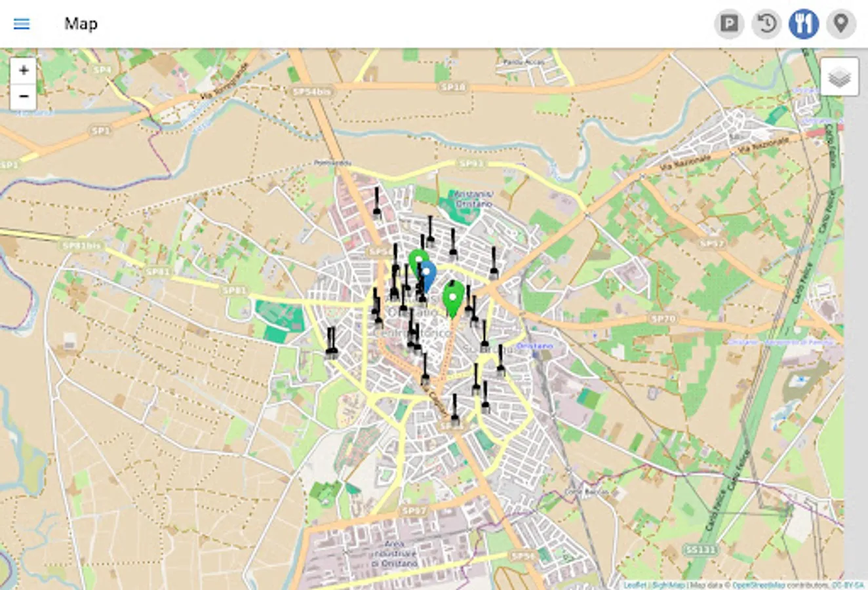Open the CC-BY-SA license link
Viewport: 868px width, 590px height.
848,585
